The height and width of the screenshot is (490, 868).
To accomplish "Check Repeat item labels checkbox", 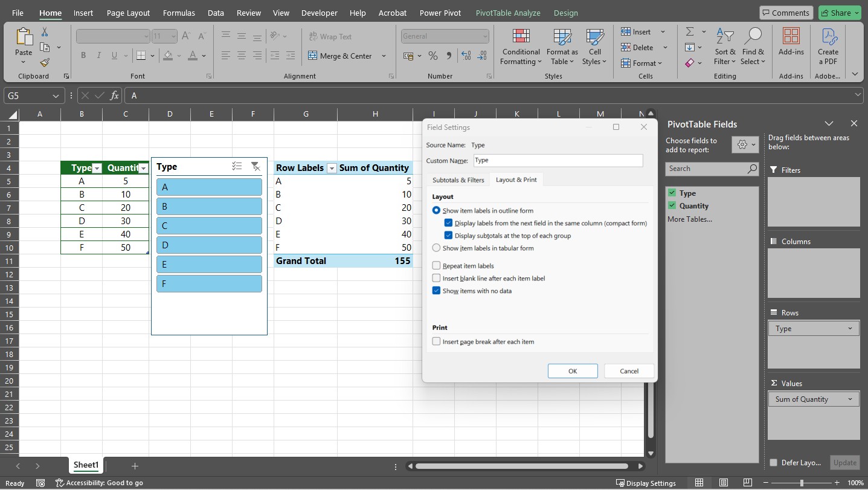I will click(x=437, y=266).
